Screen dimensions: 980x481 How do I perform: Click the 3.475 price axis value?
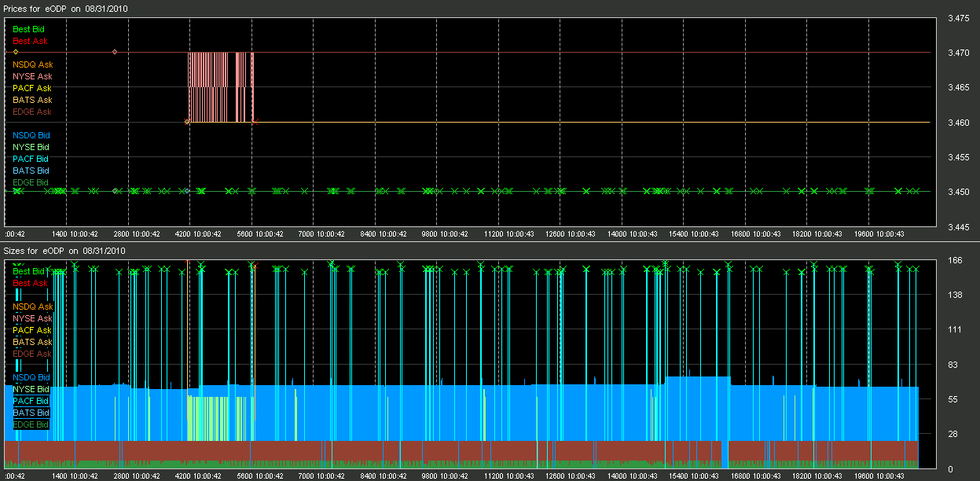point(957,18)
